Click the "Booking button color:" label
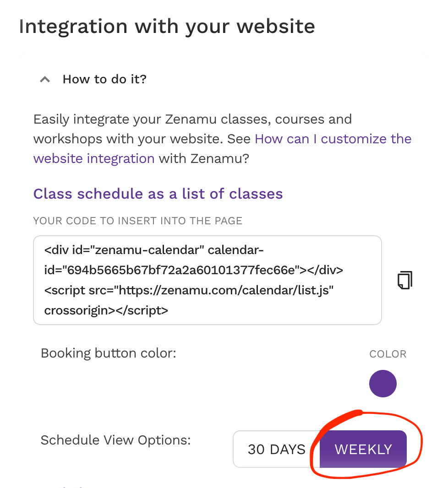The height and width of the screenshot is (488, 448). [x=108, y=353]
